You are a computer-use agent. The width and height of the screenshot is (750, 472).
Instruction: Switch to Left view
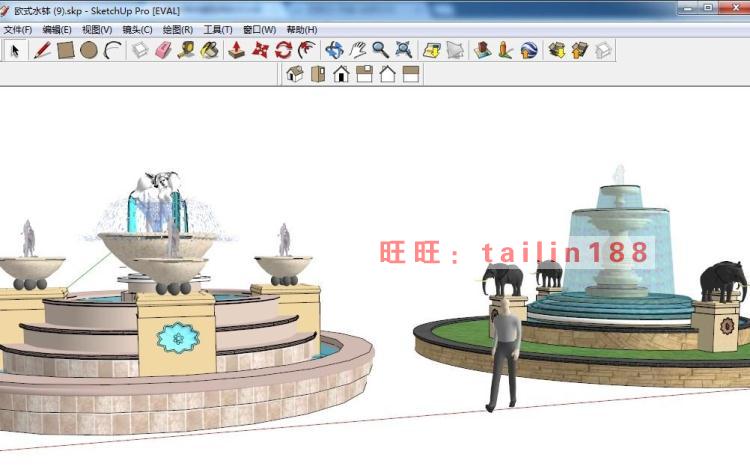410,74
